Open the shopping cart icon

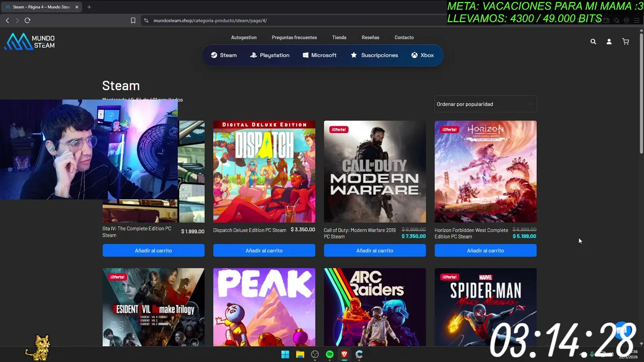[x=625, y=42]
